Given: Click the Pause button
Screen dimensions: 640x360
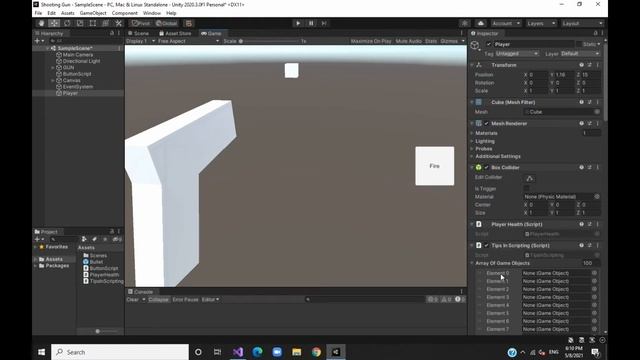Looking at the screenshot, I should coord(311,23).
